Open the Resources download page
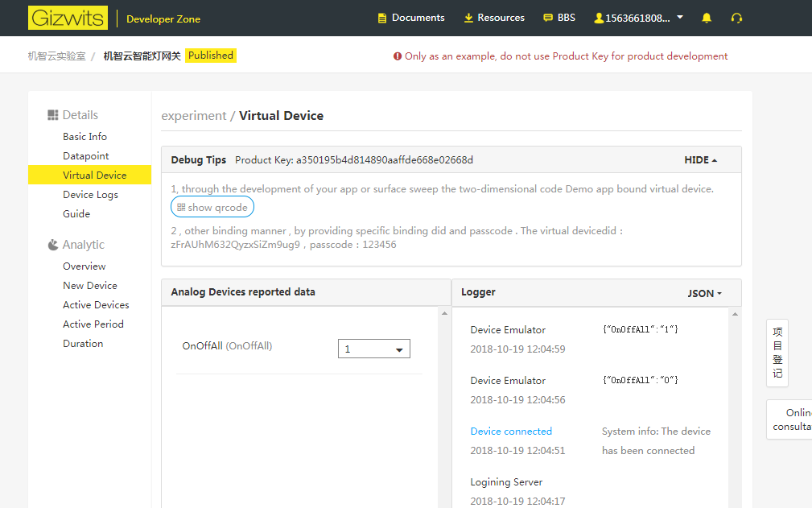812x508 pixels. click(493, 18)
